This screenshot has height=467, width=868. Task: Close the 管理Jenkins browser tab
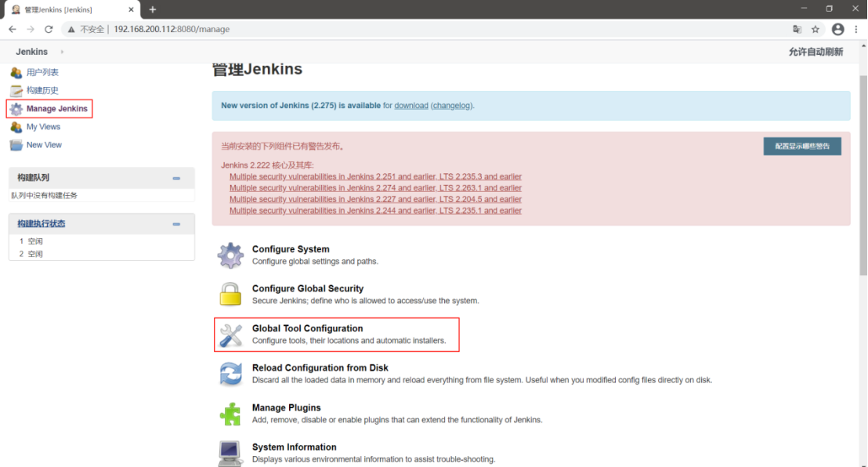pos(131,9)
